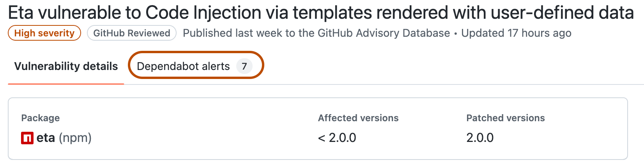Click user-defined data in the title

[x=562, y=13]
